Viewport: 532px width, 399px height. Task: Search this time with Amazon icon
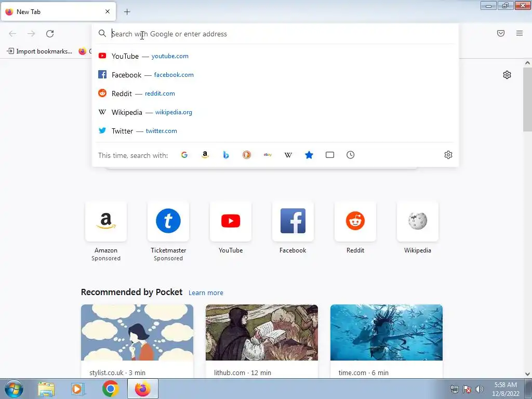pyautogui.click(x=205, y=155)
